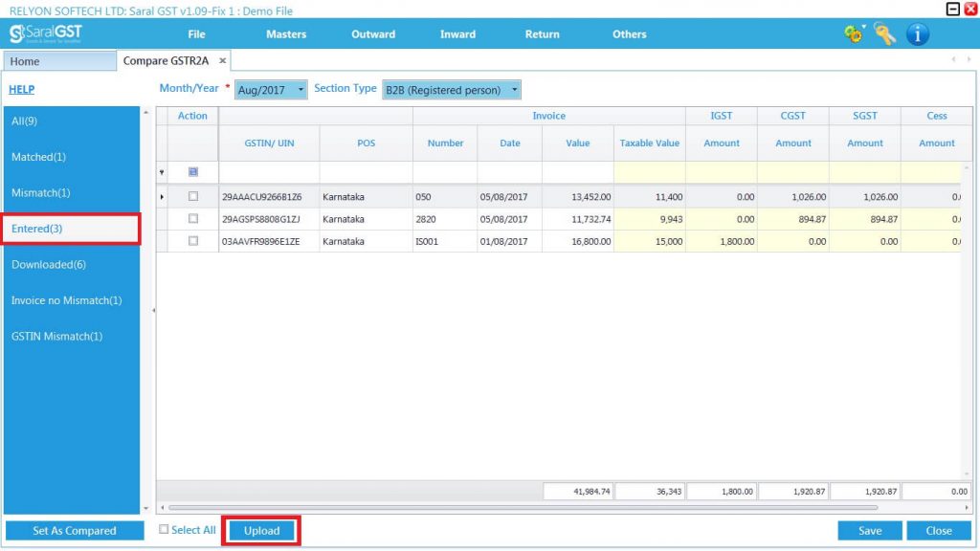The width and height of the screenshot is (980, 551).
Task: Open the Inward menu
Action: (x=457, y=34)
